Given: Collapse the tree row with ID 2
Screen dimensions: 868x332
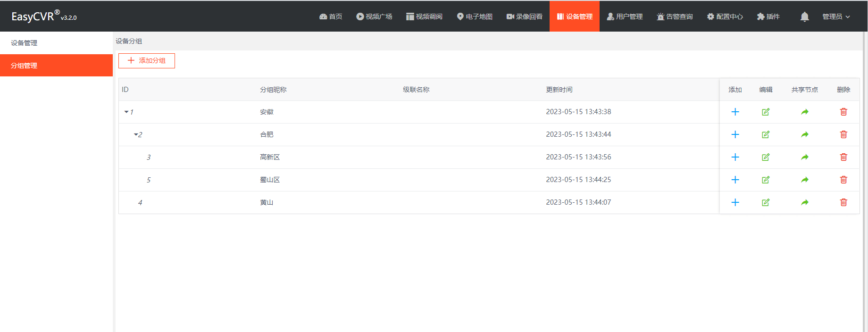Looking at the screenshot, I should pyautogui.click(x=136, y=134).
